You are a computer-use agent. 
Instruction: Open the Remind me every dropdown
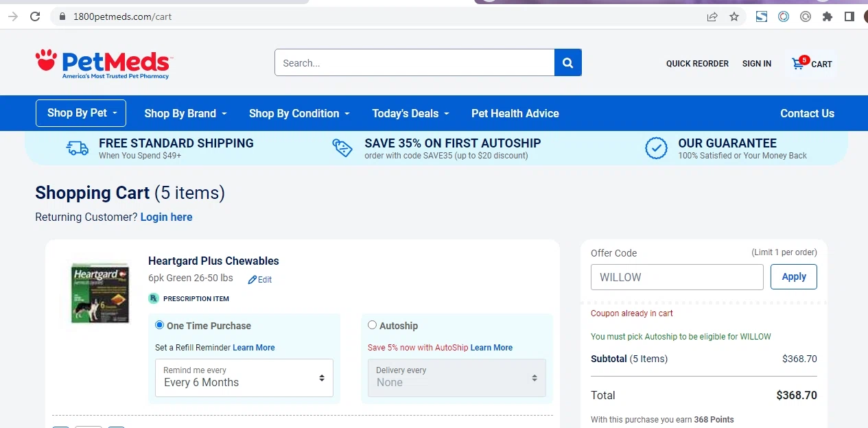[244, 378]
